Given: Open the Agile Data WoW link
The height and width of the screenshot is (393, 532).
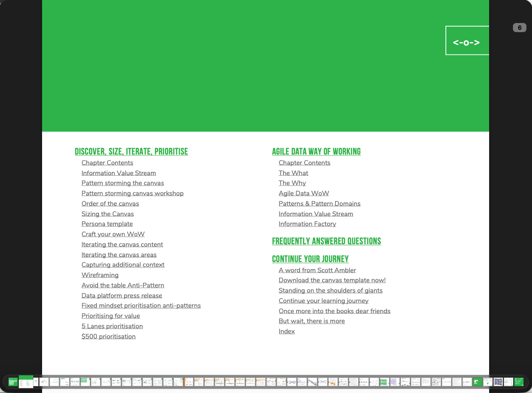Looking at the screenshot, I should tap(304, 193).
